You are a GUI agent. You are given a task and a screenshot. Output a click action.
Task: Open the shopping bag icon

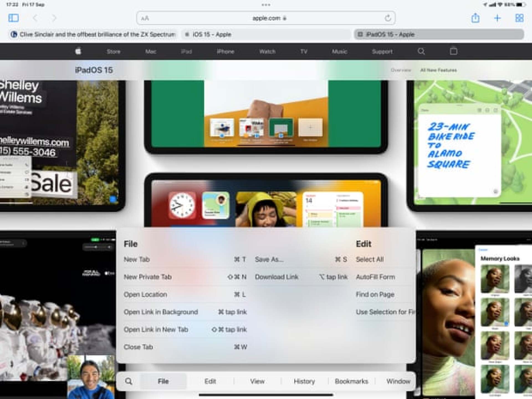(x=454, y=51)
